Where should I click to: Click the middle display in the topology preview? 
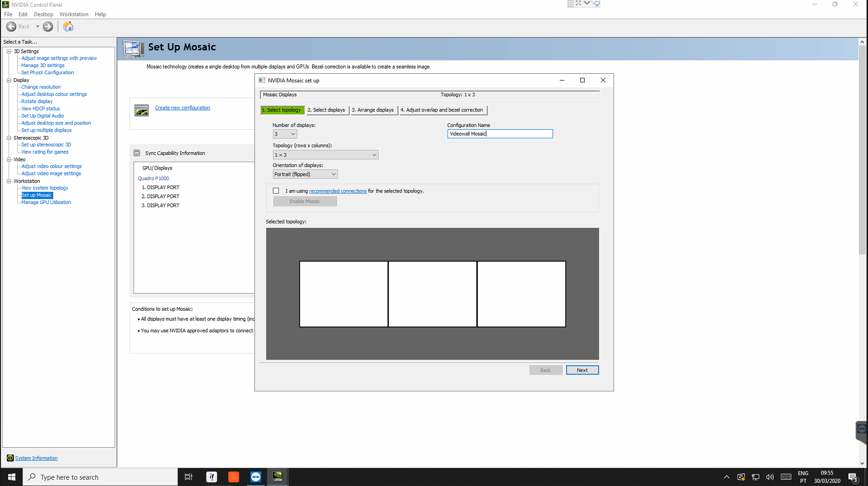[432, 294]
